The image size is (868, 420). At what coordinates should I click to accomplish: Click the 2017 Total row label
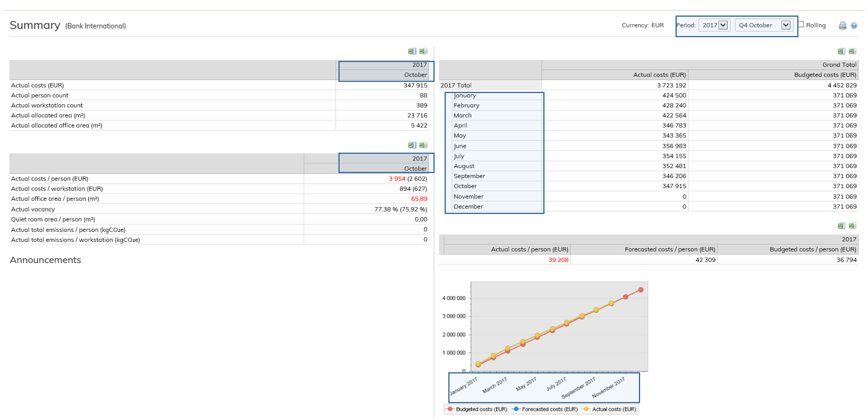pyautogui.click(x=456, y=85)
